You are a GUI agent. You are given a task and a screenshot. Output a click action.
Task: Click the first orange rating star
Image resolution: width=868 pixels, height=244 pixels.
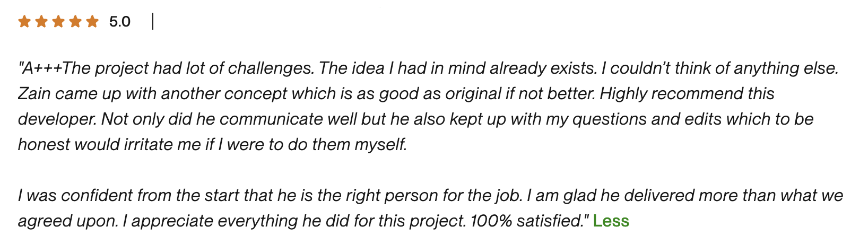point(24,22)
